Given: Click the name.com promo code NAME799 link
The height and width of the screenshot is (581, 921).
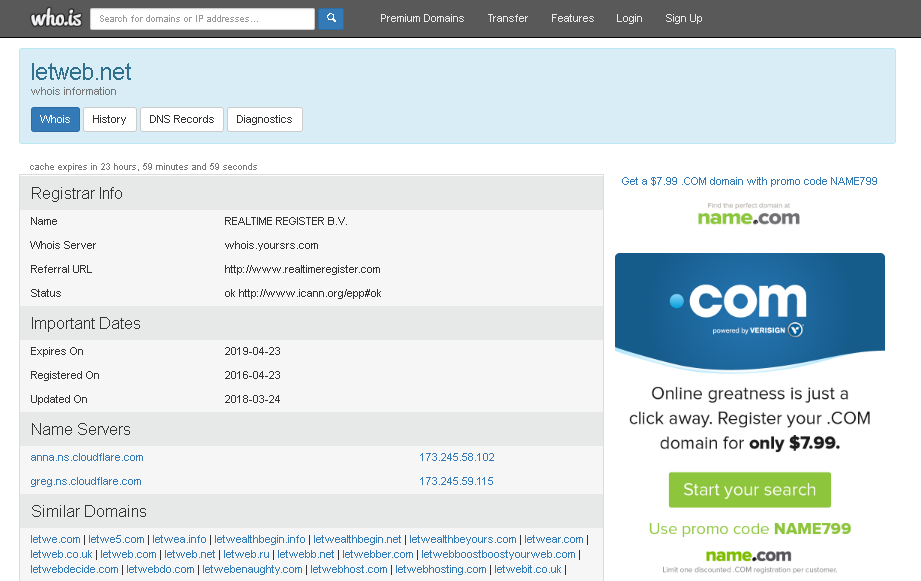Looking at the screenshot, I should click(x=749, y=181).
